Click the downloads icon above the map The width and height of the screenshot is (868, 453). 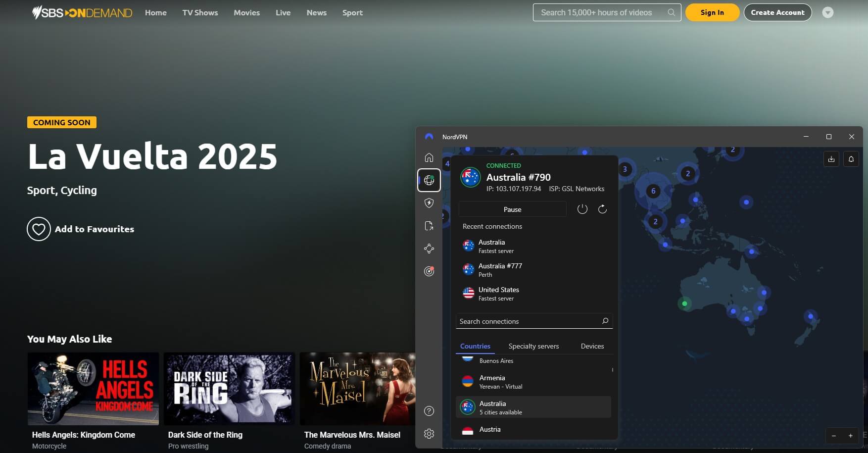click(x=831, y=159)
